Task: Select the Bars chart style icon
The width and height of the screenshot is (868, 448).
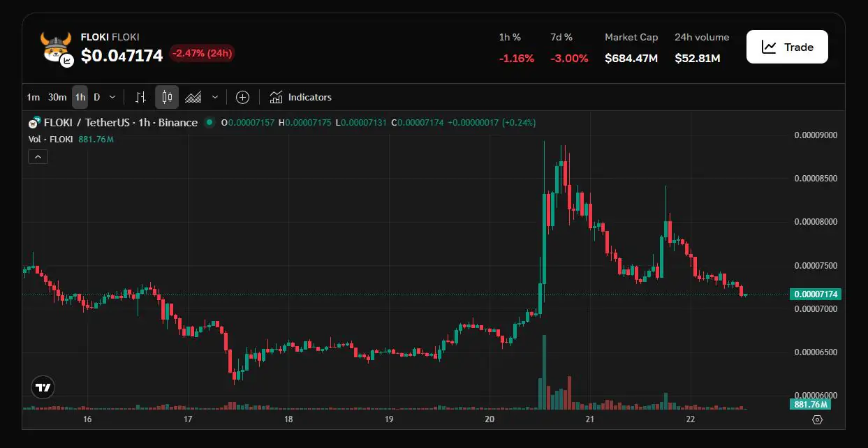Action: pos(140,97)
